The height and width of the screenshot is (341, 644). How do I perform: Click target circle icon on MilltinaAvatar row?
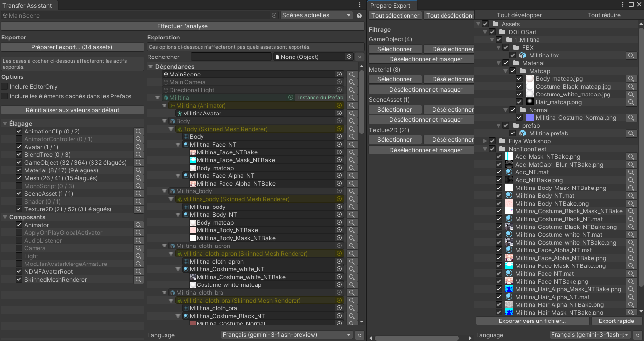tap(339, 114)
